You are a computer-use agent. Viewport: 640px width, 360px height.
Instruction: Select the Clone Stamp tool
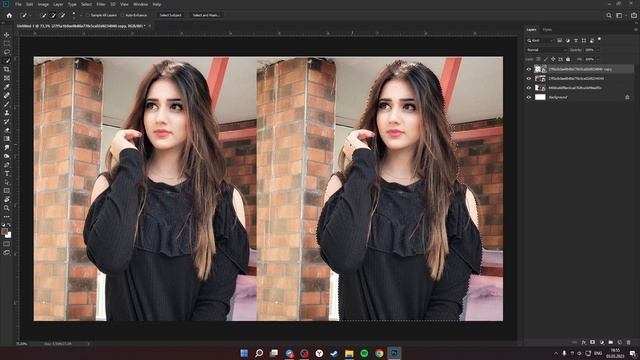tap(7, 113)
